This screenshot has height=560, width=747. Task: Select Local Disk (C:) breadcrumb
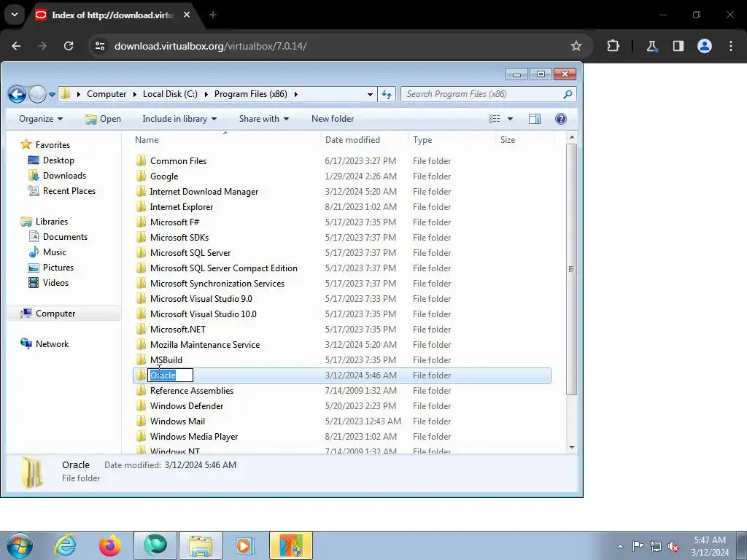[x=170, y=94]
